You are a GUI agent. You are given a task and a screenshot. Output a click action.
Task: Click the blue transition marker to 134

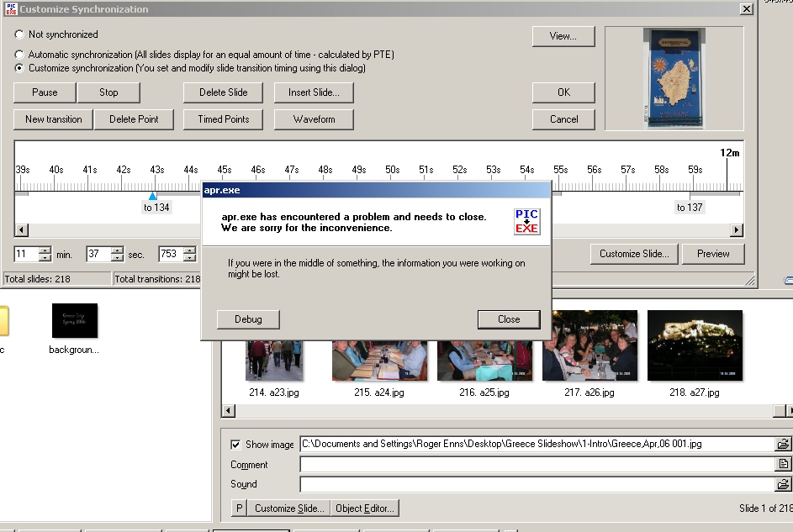click(153, 196)
